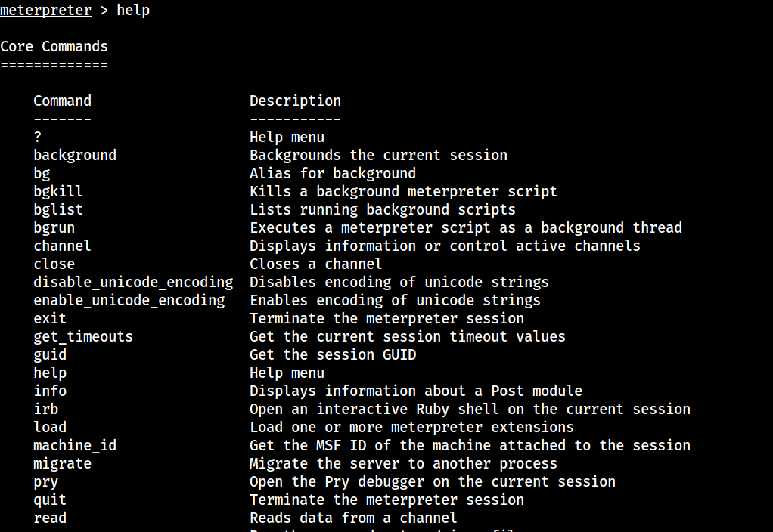Select the "pry" command text
Viewport: 773px width, 532px height.
pyautogui.click(x=45, y=482)
